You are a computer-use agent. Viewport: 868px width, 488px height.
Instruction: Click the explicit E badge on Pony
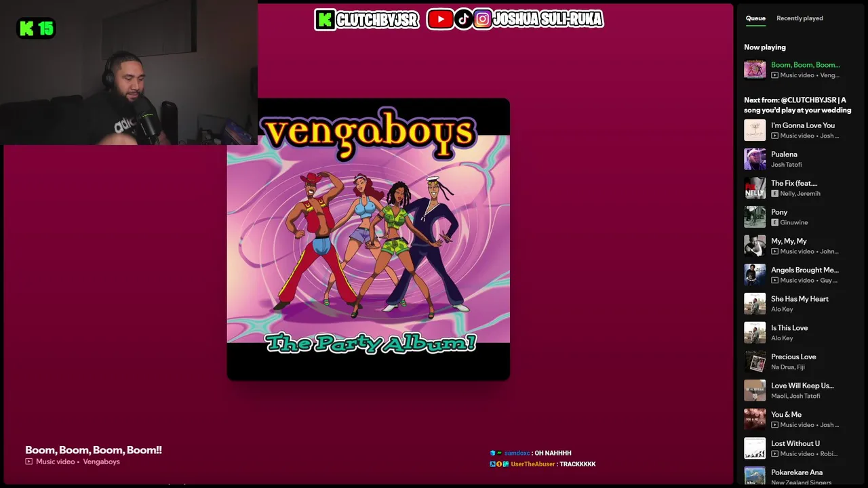(774, 222)
